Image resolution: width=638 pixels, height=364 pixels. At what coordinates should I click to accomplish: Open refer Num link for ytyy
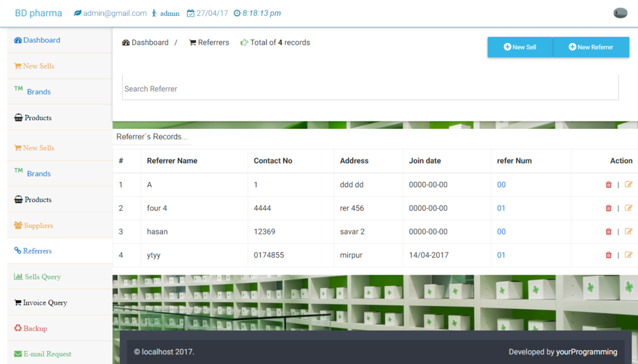pyautogui.click(x=501, y=255)
